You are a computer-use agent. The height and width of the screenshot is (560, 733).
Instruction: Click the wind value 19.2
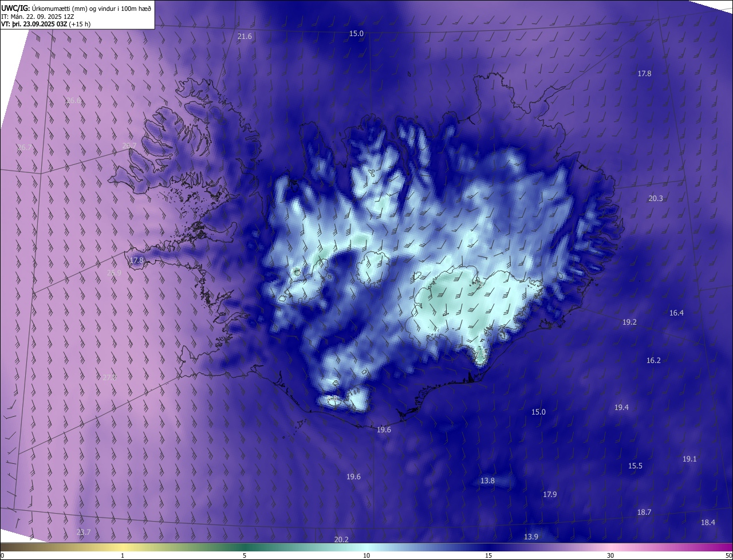click(629, 322)
